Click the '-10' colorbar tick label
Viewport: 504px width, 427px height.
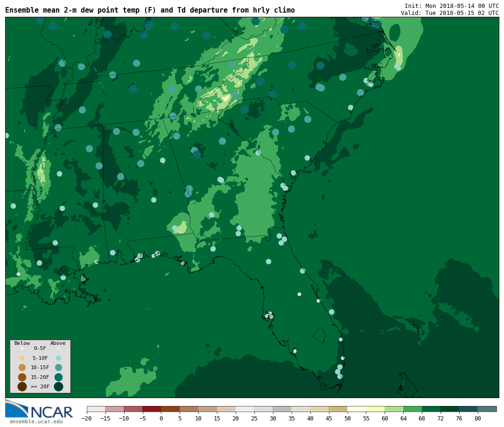[x=124, y=418]
